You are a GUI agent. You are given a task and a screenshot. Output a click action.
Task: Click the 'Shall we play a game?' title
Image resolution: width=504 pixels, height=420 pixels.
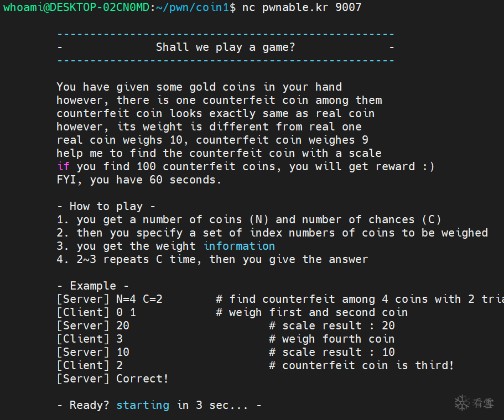coord(225,47)
